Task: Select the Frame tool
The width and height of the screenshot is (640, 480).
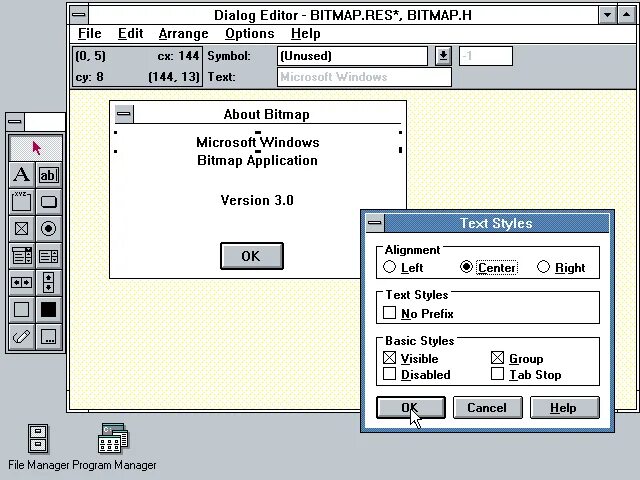Action: click(22, 309)
